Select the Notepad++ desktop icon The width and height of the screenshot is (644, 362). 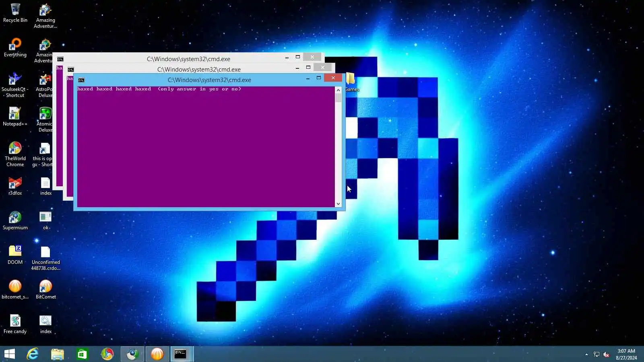(15, 117)
